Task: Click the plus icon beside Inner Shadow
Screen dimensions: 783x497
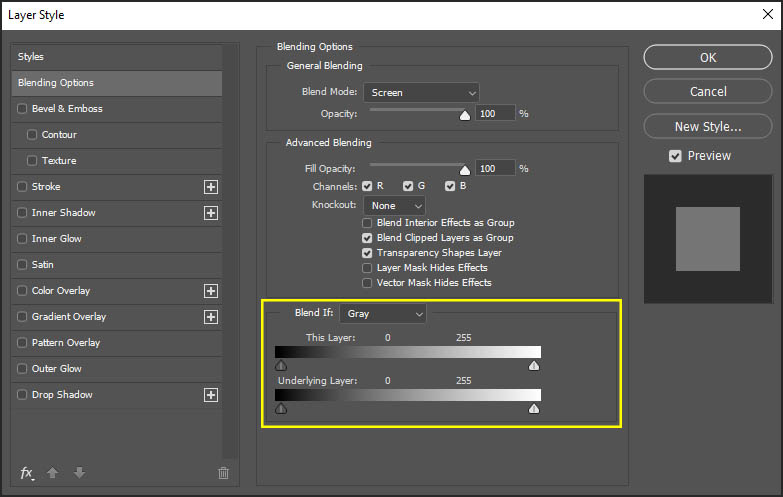Action: click(x=210, y=213)
